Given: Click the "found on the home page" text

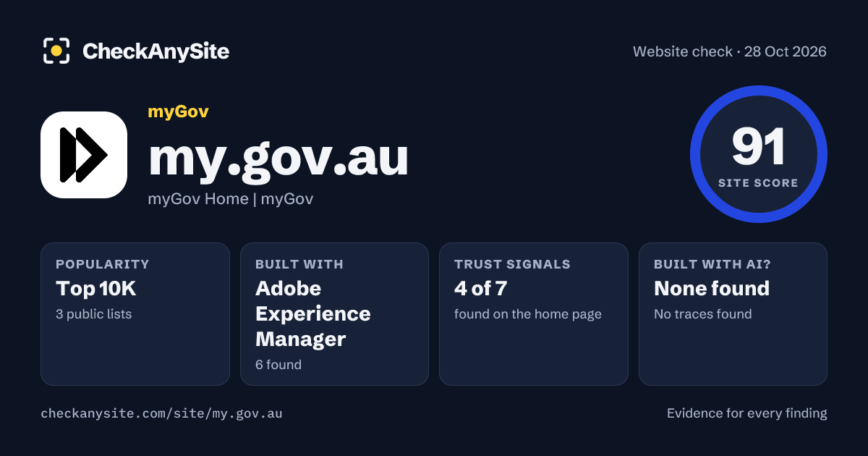Looking at the screenshot, I should (x=528, y=314).
